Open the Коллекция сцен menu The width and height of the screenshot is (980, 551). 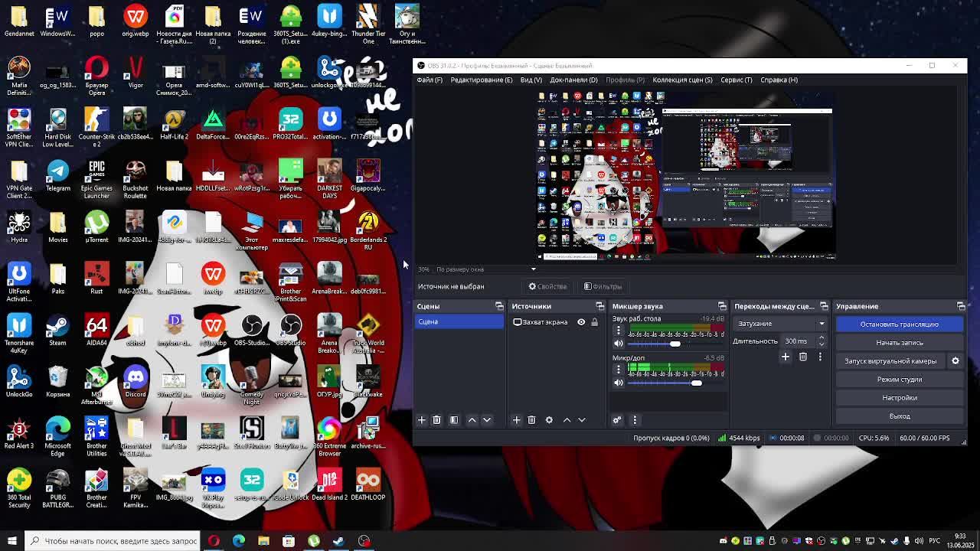pyautogui.click(x=682, y=80)
